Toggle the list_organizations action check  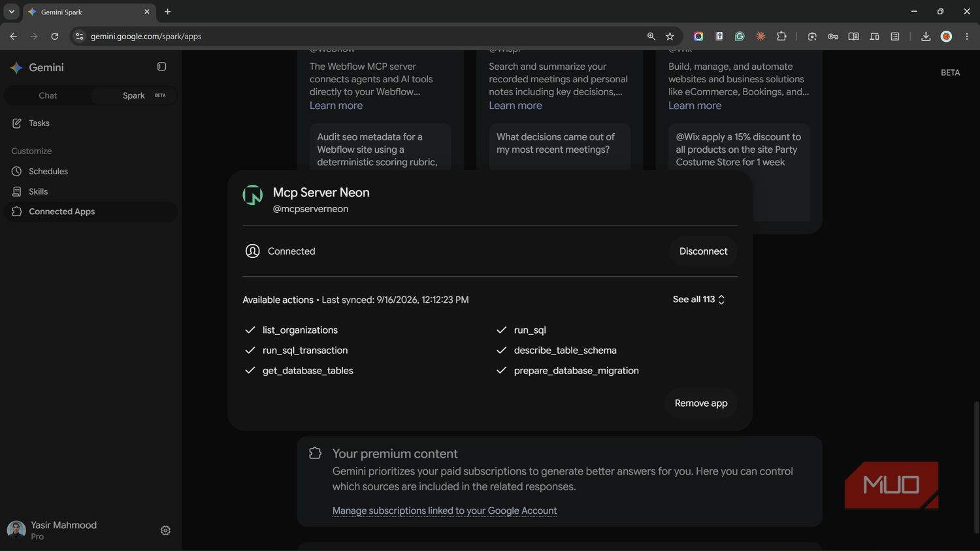pyautogui.click(x=250, y=330)
